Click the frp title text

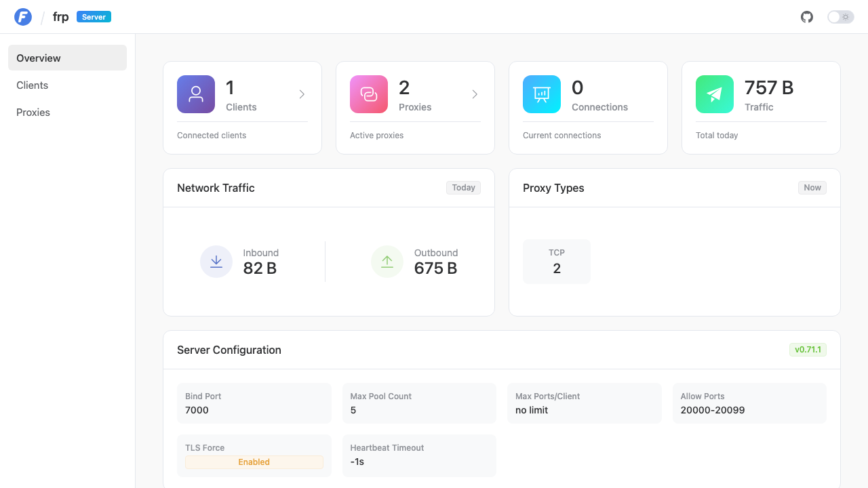pos(61,17)
